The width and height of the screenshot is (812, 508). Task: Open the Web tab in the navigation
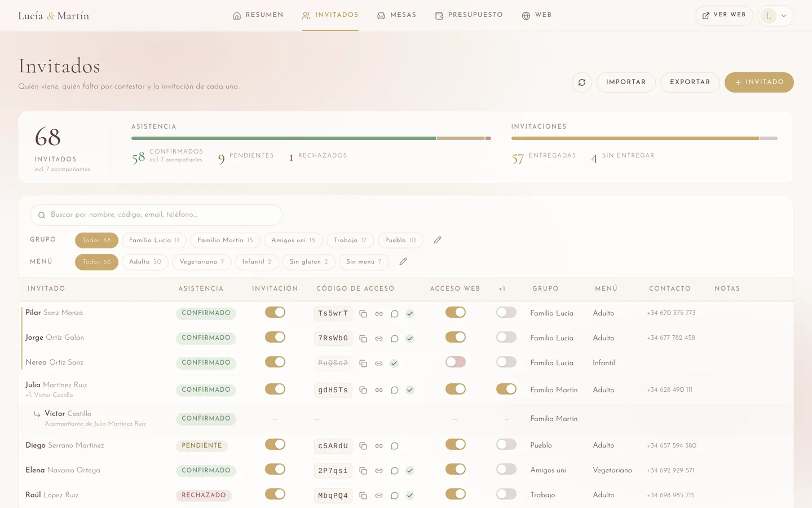pyautogui.click(x=537, y=15)
